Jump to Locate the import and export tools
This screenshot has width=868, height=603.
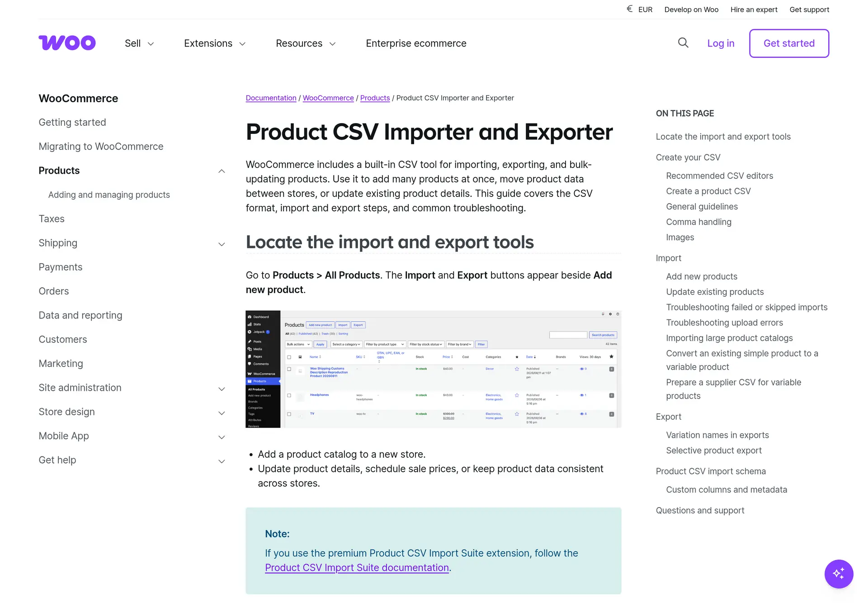723,137
